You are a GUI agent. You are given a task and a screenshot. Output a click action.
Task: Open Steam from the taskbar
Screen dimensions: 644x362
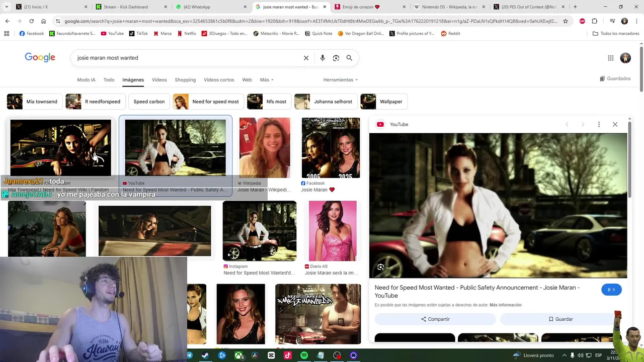205,355
